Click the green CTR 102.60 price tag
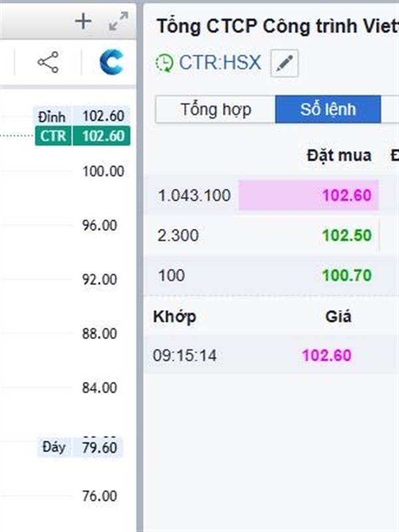Screen dimensions: 399x532 (82, 136)
